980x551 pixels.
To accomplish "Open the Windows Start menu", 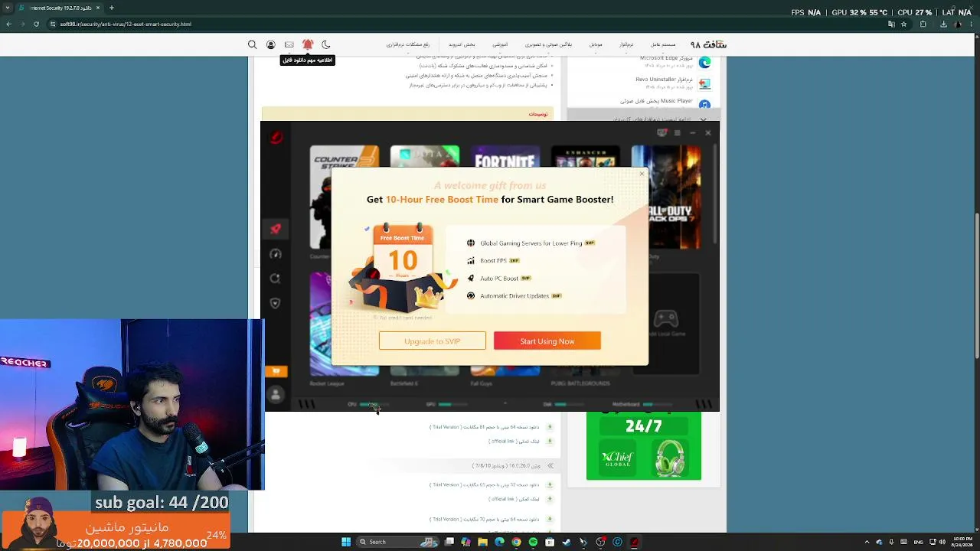I will (346, 542).
